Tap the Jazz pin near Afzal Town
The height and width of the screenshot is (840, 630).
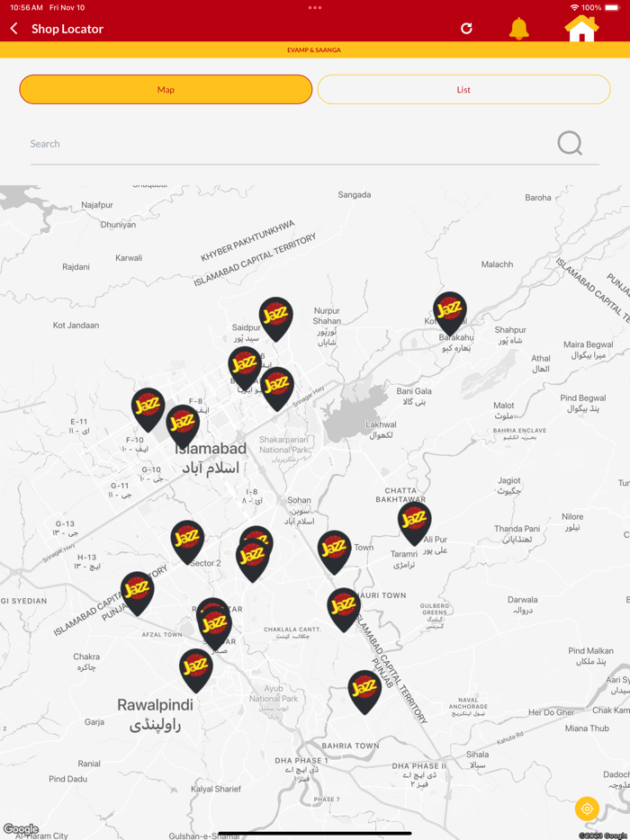point(138,594)
